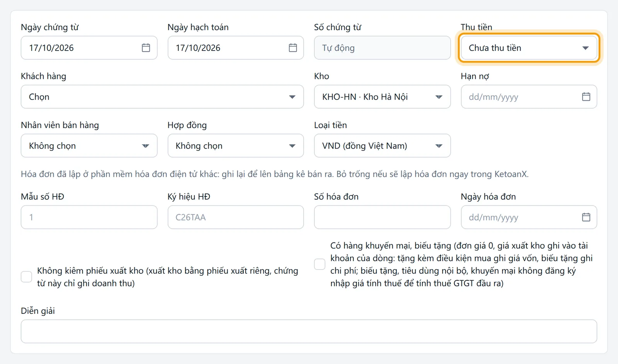Expand the Khách hàng dropdown
Viewport: 618px width, 364px height.
click(x=162, y=97)
